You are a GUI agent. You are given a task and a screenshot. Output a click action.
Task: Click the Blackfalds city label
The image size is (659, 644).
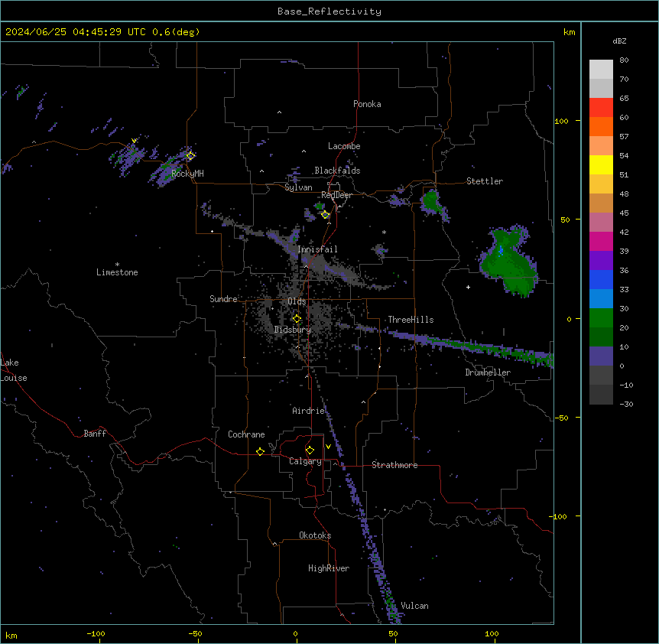click(337, 171)
